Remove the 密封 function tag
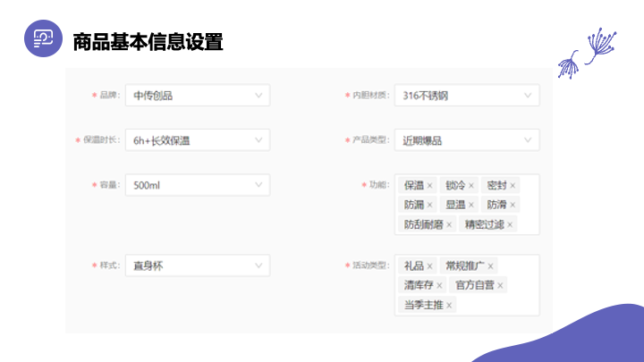Image resolution: width=644 pixels, height=362 pixels. coord(513,186)
